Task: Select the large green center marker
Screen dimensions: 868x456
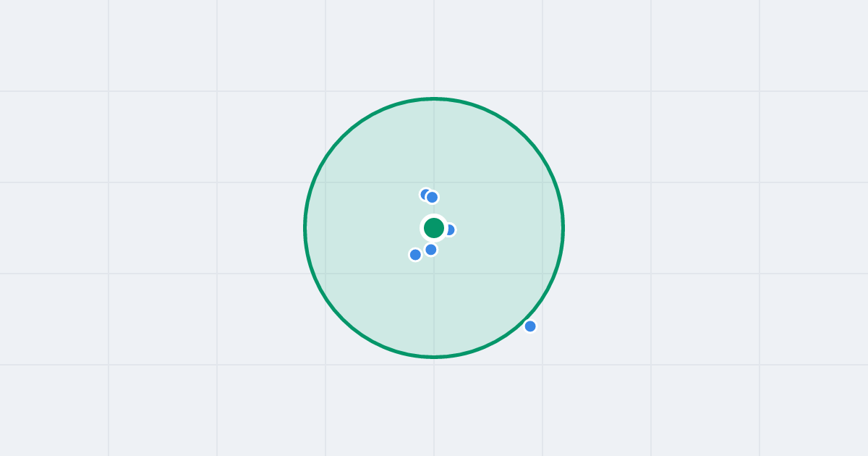Action: (x=434, y=228)
